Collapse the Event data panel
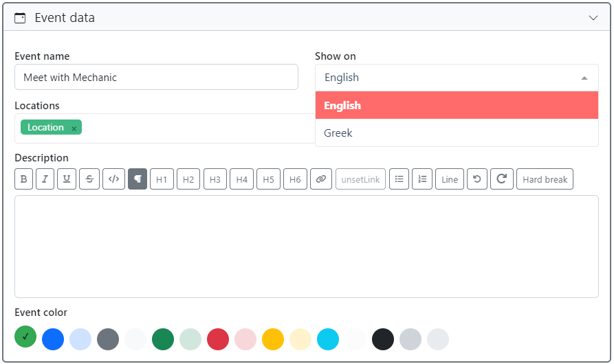The image size is (614, 364). pyautogui.click(x=593, y=18)
